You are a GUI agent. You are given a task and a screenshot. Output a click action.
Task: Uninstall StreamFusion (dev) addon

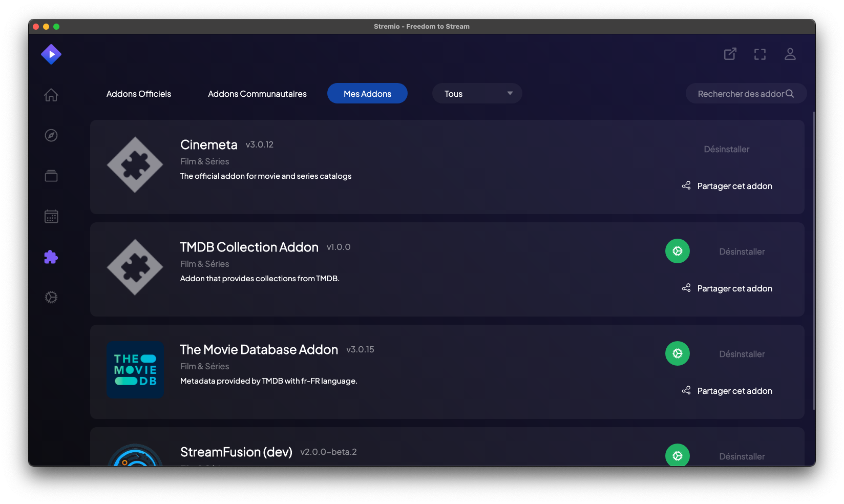pyautogui.click(x=742, y=456)
